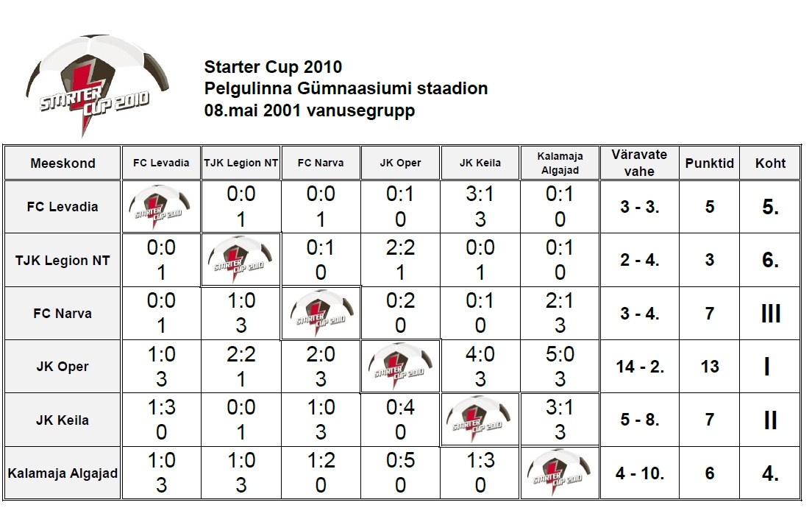Screen dimensions: 812x508
Task: Click the logo in the JK Oper row
Action: [x=400, y=366]
